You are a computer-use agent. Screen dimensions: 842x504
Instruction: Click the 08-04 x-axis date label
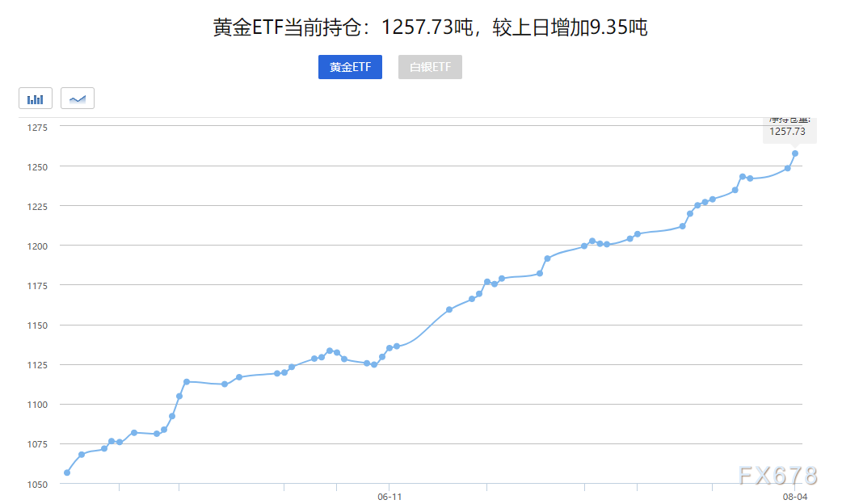click(x=795, y=497)
